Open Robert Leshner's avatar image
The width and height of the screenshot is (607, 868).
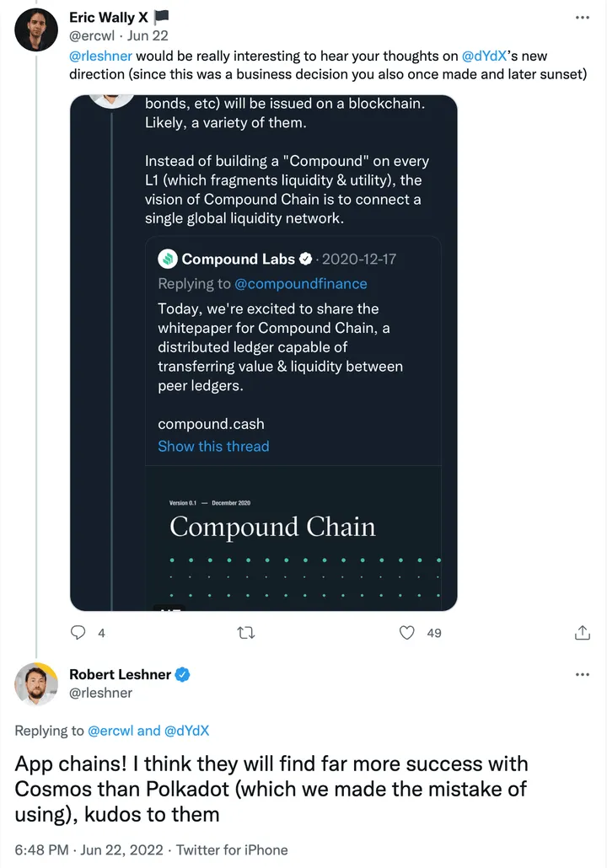[x=36, y=684]
